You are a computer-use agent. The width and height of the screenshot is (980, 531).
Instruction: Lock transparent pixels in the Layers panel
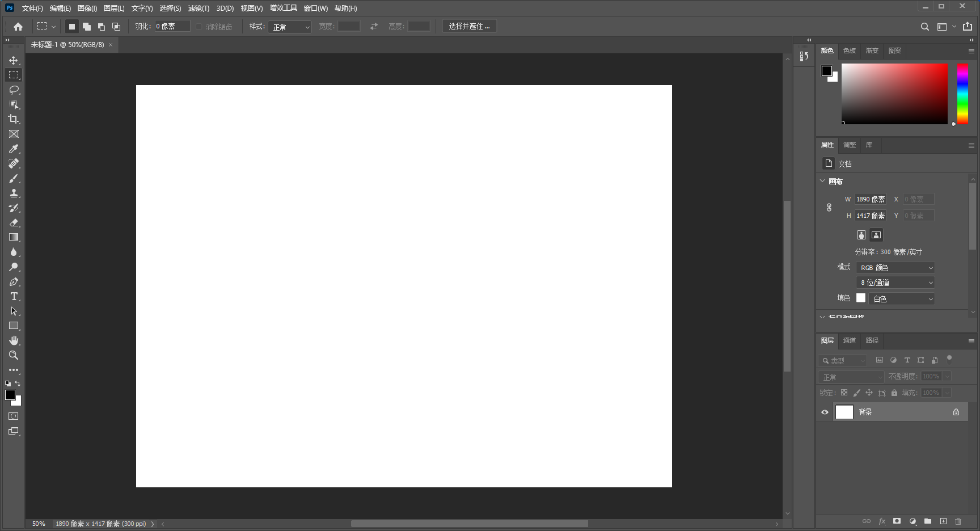point(845,392)
